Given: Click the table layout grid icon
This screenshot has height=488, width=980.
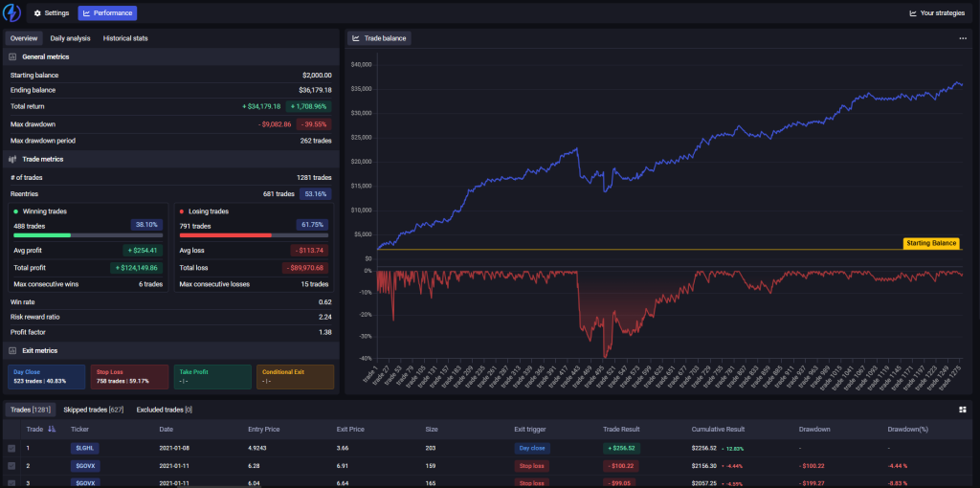Looking at the screenshot, I should pyautogui.click(x=963, y=410).
